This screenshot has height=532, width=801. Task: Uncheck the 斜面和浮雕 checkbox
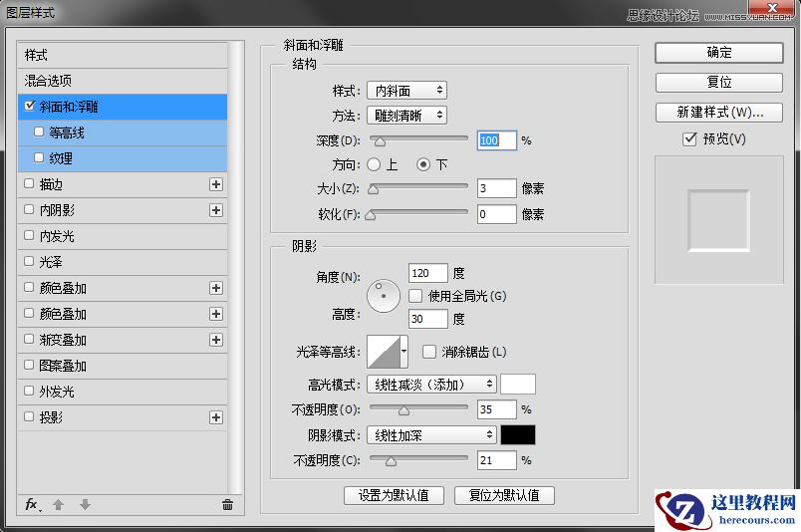(x=30, y=106)
